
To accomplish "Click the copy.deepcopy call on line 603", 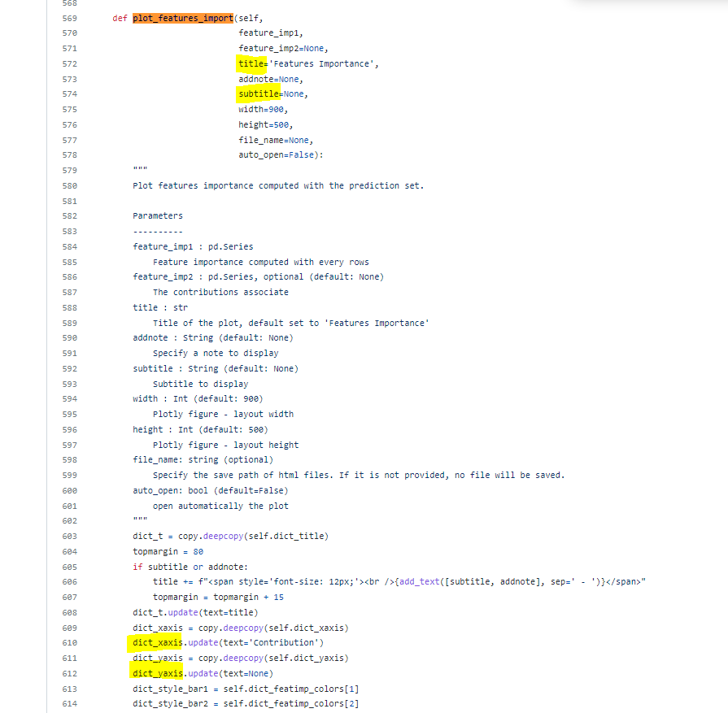I will coord(210,536).
